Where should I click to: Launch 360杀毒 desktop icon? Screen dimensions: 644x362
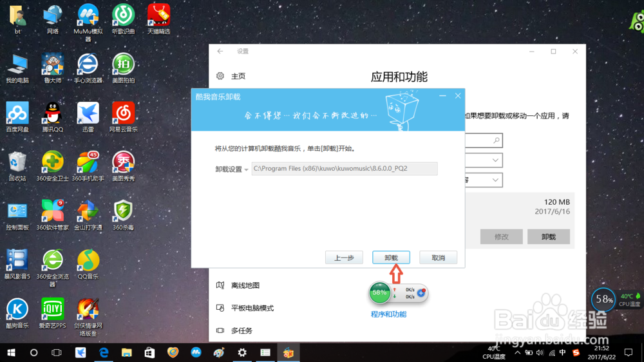click(123, 215)
